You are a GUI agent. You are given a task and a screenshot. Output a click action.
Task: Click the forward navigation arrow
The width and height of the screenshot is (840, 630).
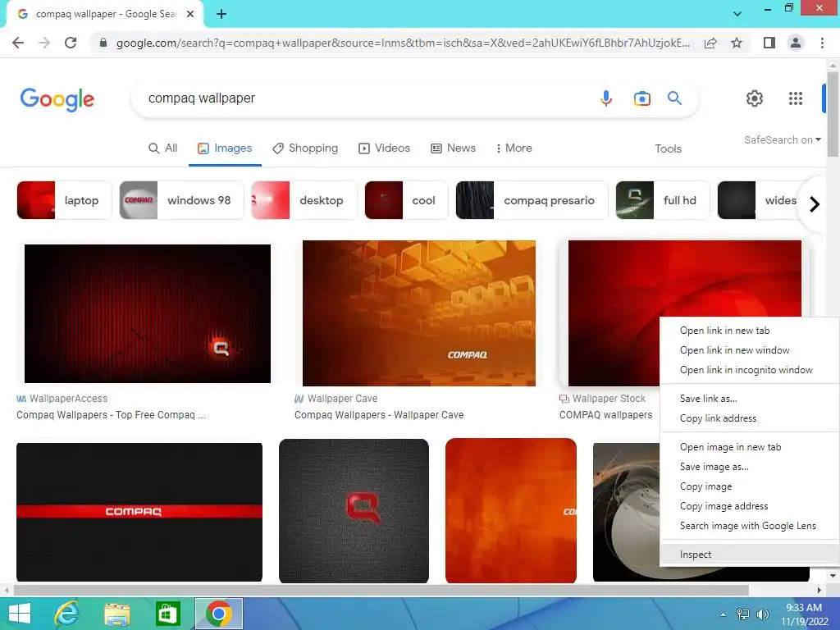44,43
